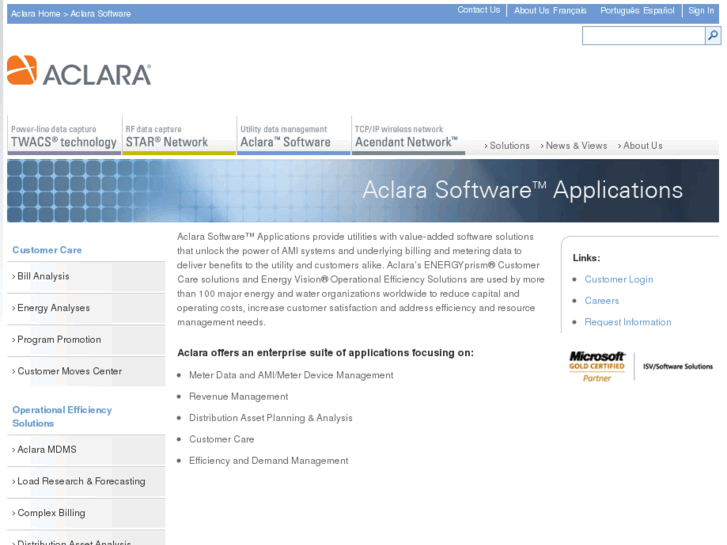The height and width of the screenshot is (545, 727).
Task: Click the Aclara Software Applications banner
Action: (x=363, y=191)
